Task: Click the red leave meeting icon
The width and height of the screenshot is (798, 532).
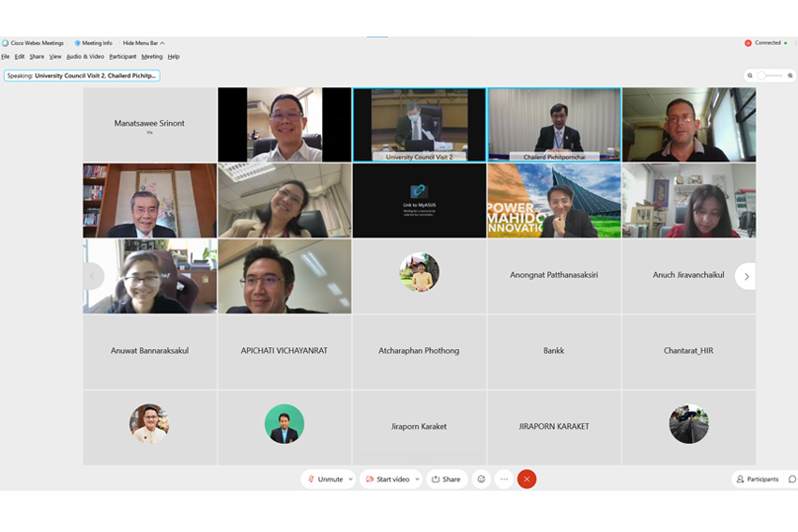Action: (x=527, y=479)
